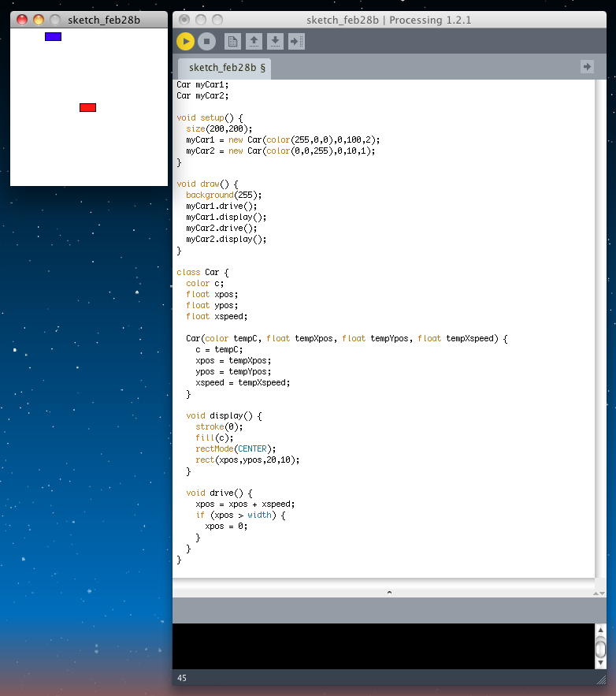
Task: Click the 'myCar1.drive();' line
Action: 221,207
